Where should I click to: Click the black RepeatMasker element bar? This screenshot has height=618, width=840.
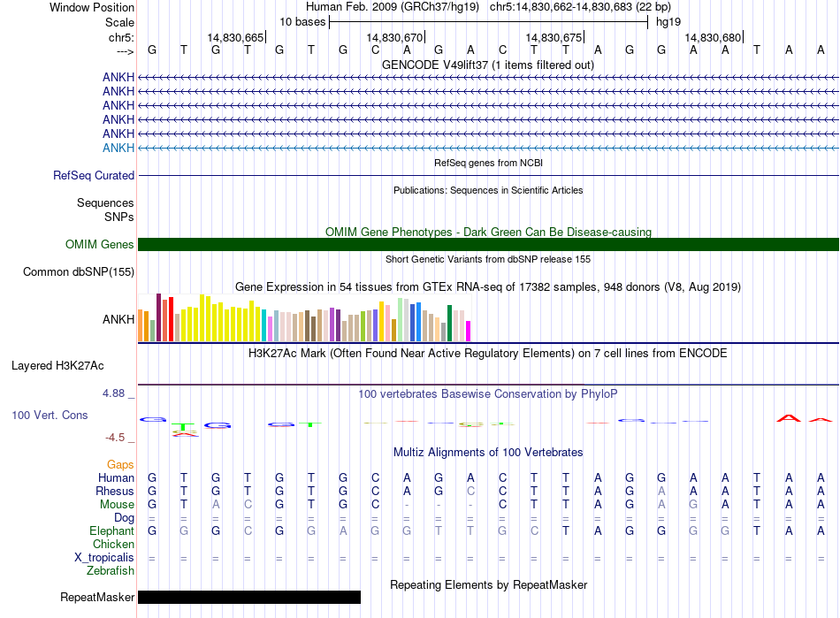249,597
